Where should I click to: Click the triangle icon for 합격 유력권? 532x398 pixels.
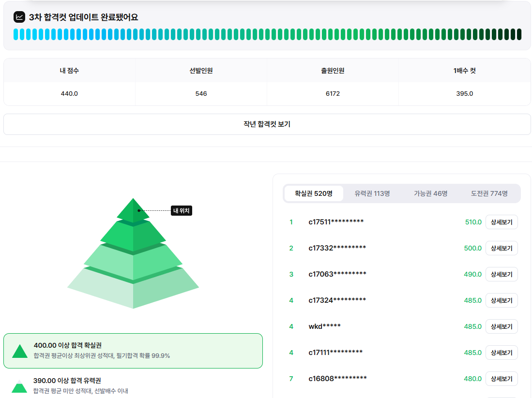click(x=19, y=386)
